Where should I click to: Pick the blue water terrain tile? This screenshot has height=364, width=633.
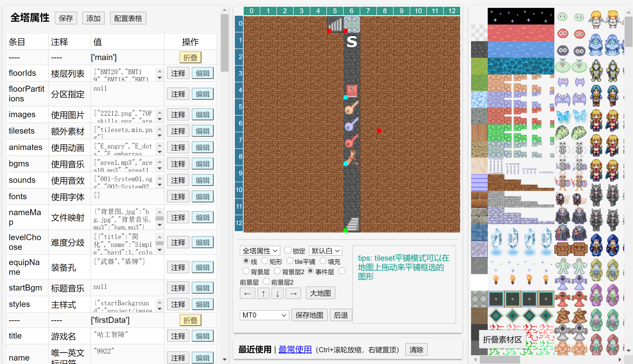(x=521, y=49)
